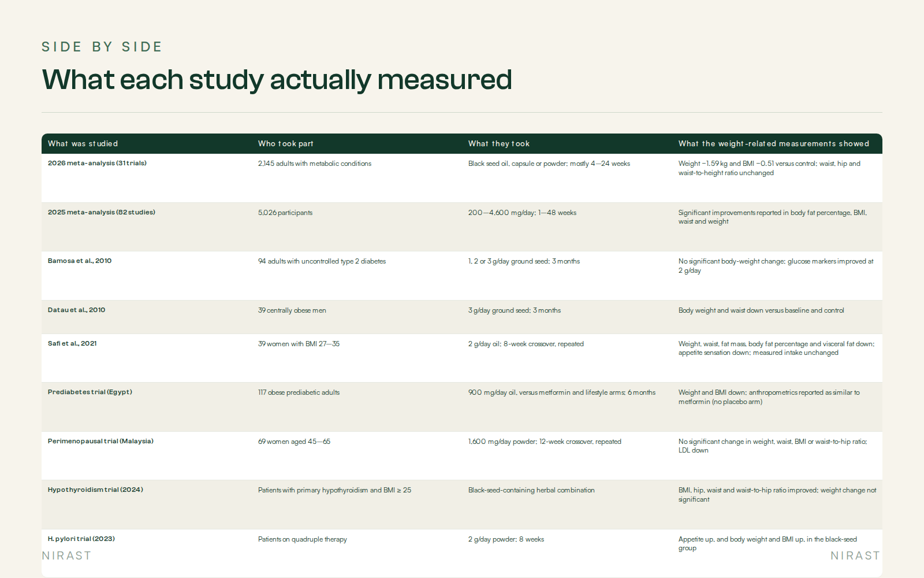
Task: Click 'Body weight and waist down versus baseline'
Action: tap(761, 310)
